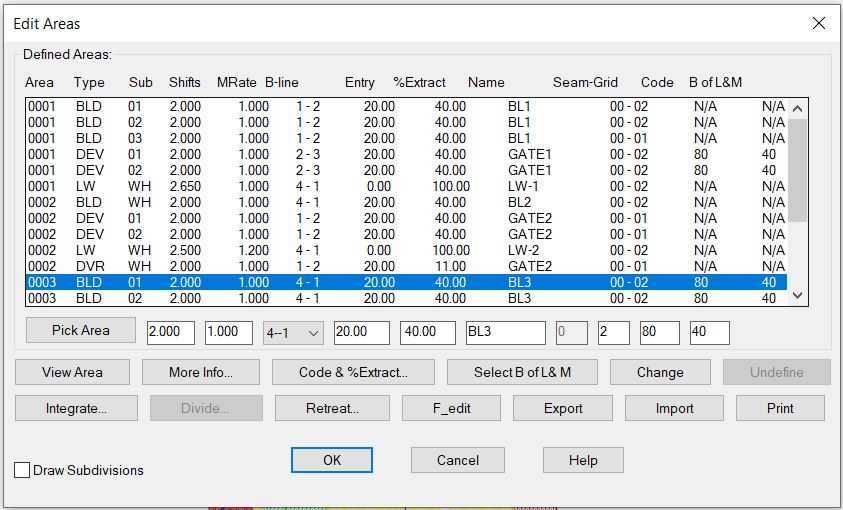Click the Integrate button
Viewport: 843px width, 510px height.
click(76, 408)
